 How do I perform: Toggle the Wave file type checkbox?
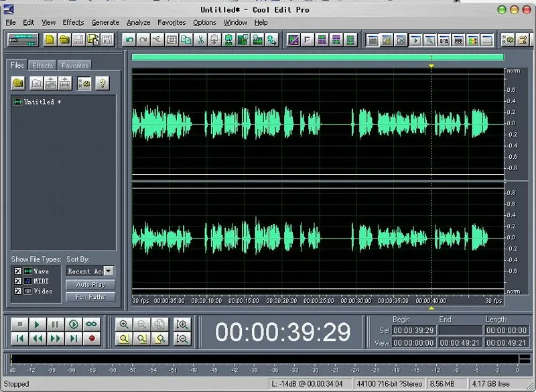(18, 271)
